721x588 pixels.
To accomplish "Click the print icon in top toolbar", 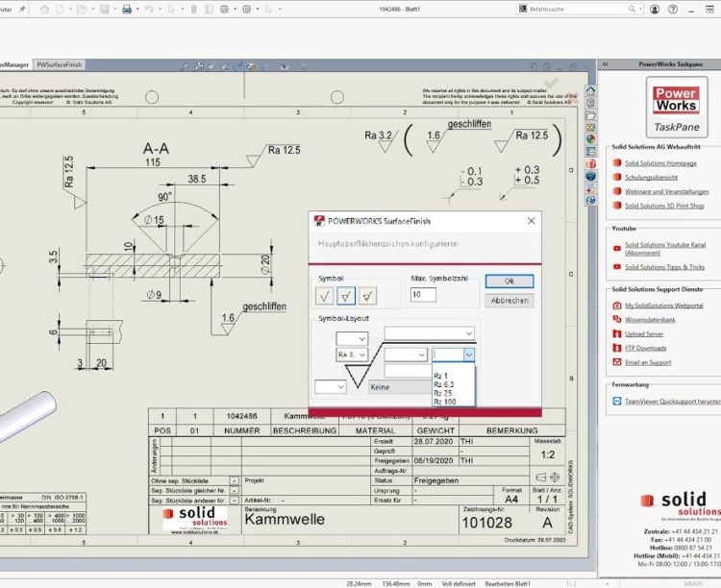I will tap(126, 9).
